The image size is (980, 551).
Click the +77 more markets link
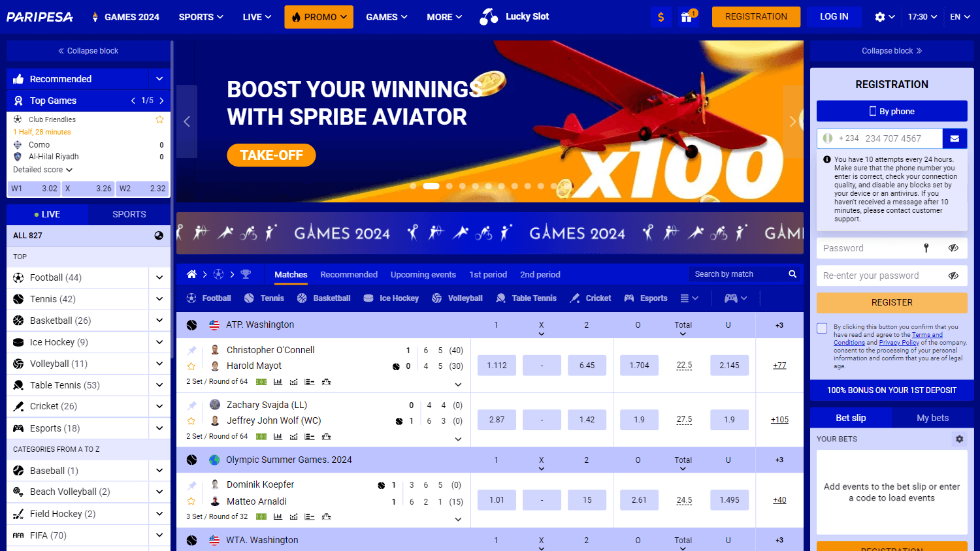coord(779,366)
